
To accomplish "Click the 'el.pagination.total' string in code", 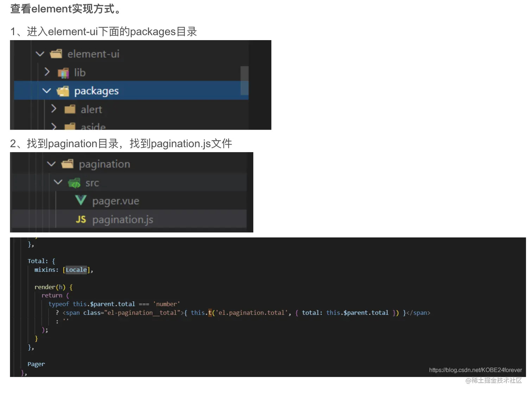I will click(x=252, y=313).
